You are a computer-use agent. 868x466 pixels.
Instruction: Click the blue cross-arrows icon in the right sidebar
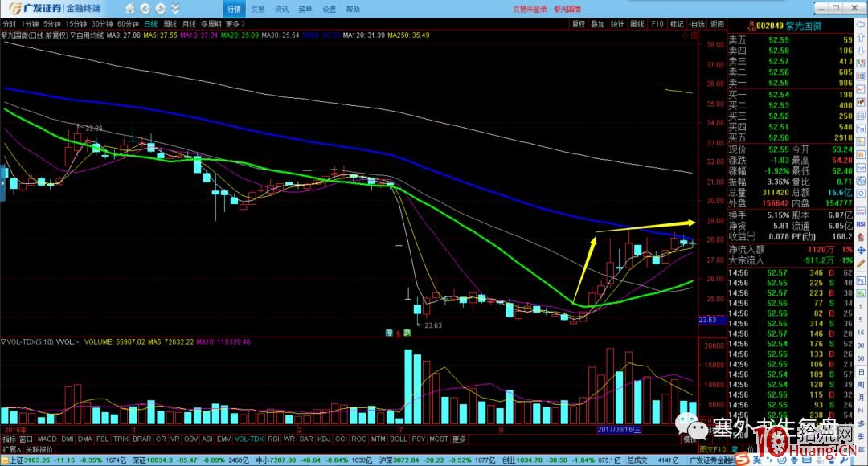tap(861, 250)
